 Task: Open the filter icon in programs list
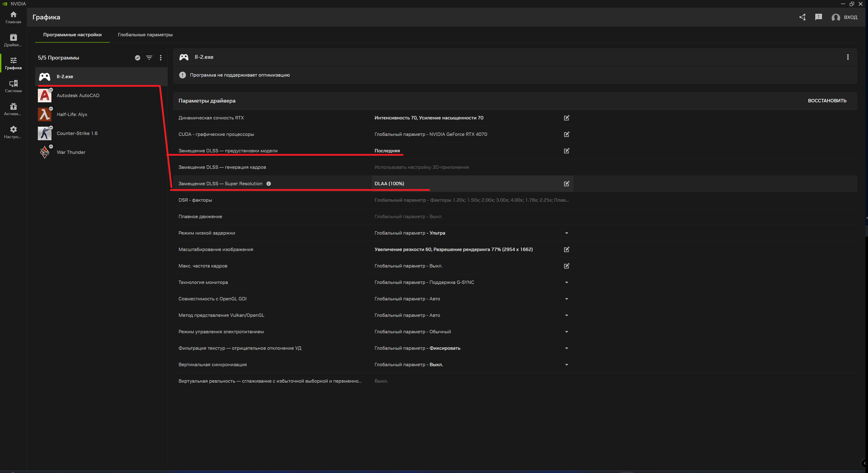(149, 58)
